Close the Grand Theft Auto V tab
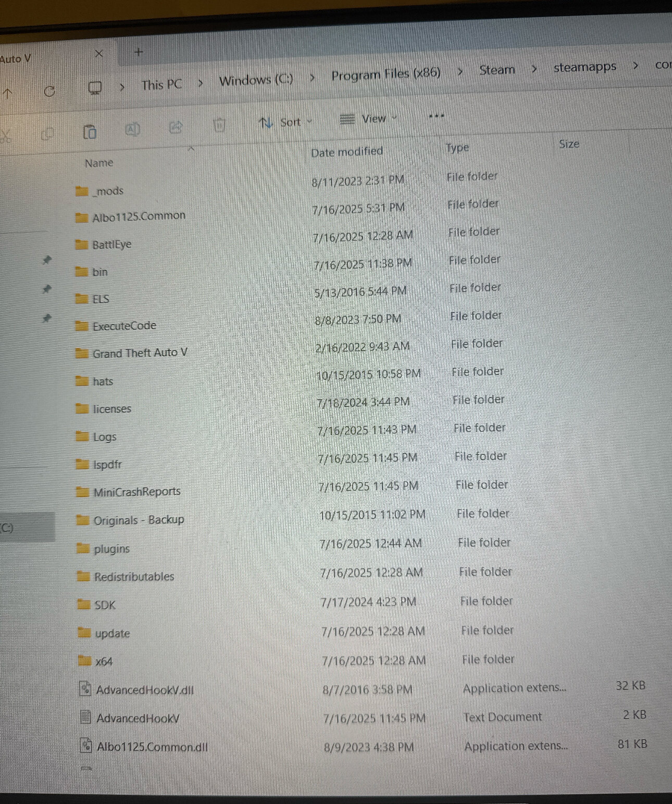This screenshot has height=804, width=672. click(x=99, y=53)
